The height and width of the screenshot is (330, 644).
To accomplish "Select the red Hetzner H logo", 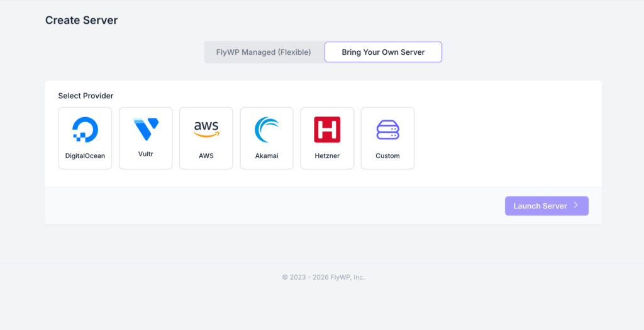I will pos(327,130).
